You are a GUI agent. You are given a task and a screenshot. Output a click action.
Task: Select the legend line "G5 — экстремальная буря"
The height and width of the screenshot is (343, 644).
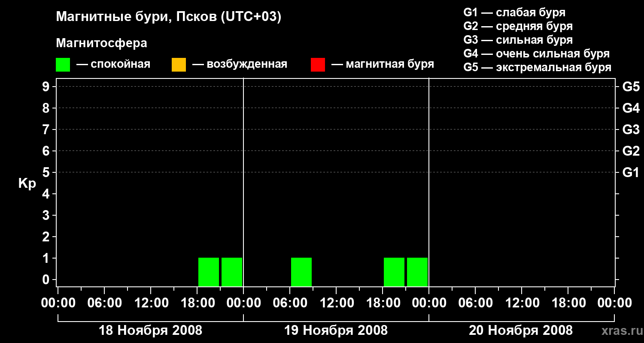click(x=538, y=67)
